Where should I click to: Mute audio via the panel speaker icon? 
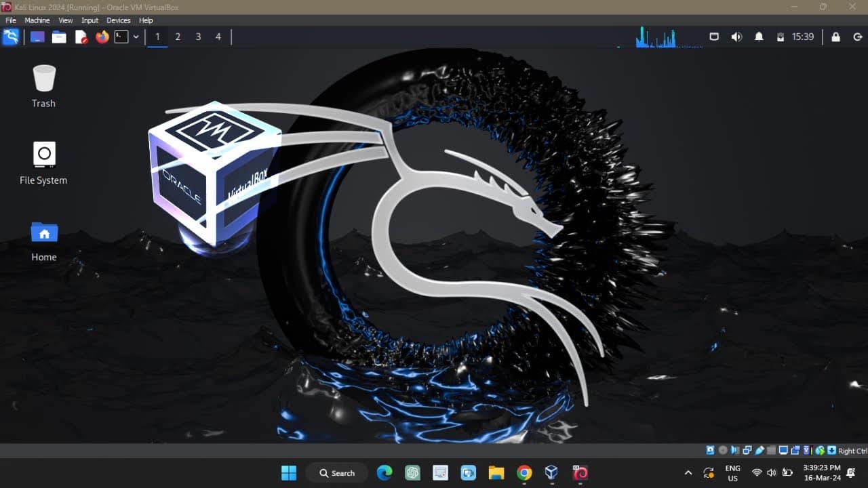(x=736, y=37)
